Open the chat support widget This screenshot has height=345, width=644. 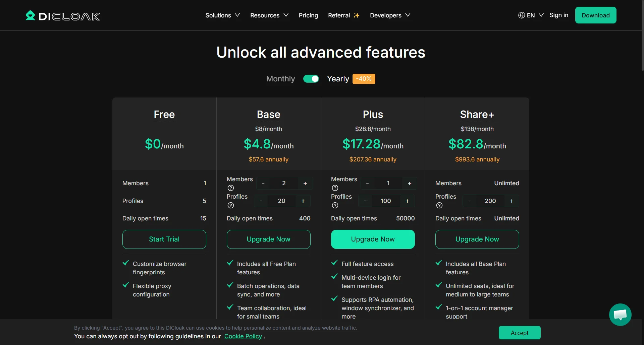click(x=620, y=315)
